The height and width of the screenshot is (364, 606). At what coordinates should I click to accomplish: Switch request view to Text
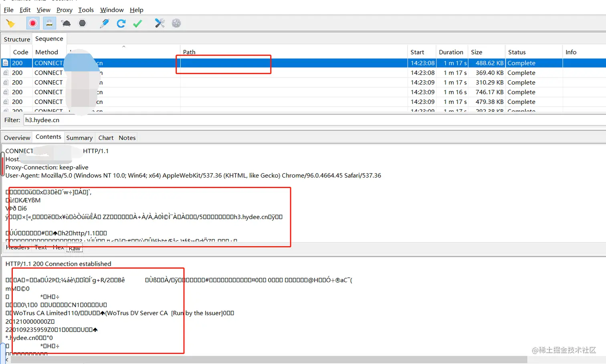(x=41, y=247)
